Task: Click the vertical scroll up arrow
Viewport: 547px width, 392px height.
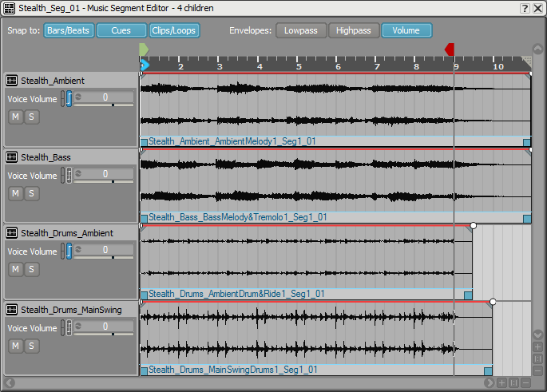Action: click(x=537, y=49)
